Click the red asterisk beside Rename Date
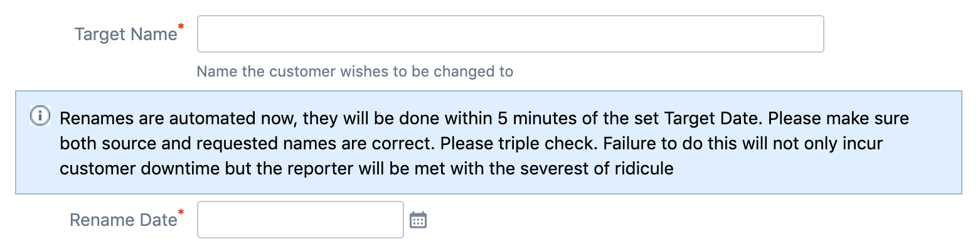This screenshot has width=980, height=246. pyautogui.click(x=181, y=213)
